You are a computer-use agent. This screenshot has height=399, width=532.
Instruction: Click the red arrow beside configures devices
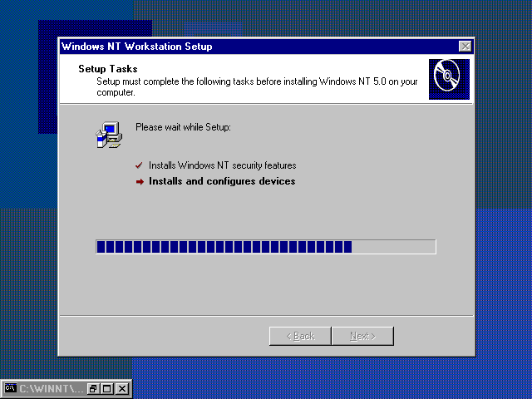pyautogui.click(x=140, y=182)
